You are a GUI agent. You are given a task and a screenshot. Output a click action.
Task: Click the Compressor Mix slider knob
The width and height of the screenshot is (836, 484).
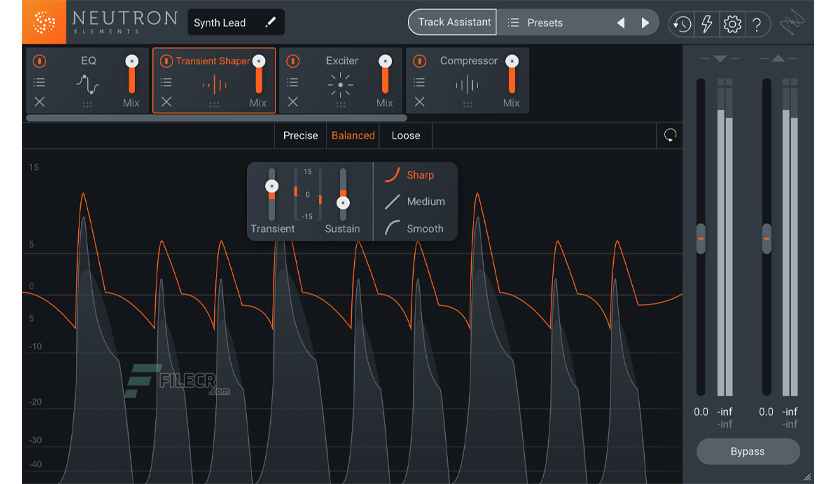tap(512, 61)
